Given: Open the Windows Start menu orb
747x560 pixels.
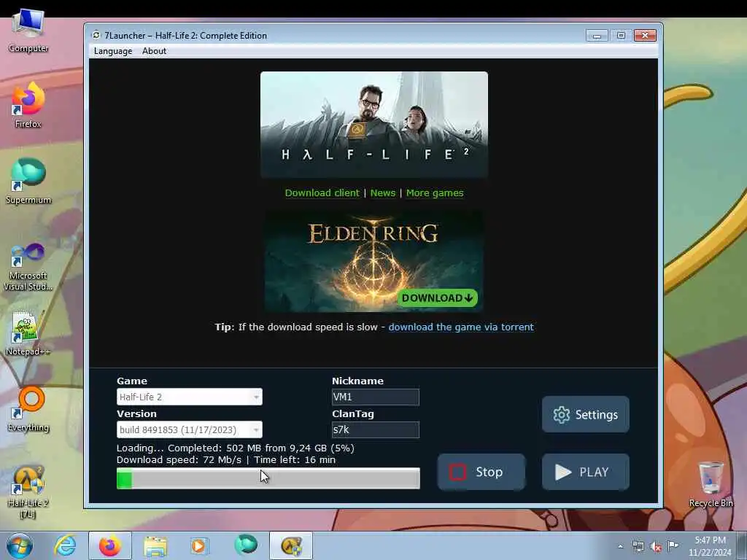Looking at the screenshot, I should pos(20,545).
